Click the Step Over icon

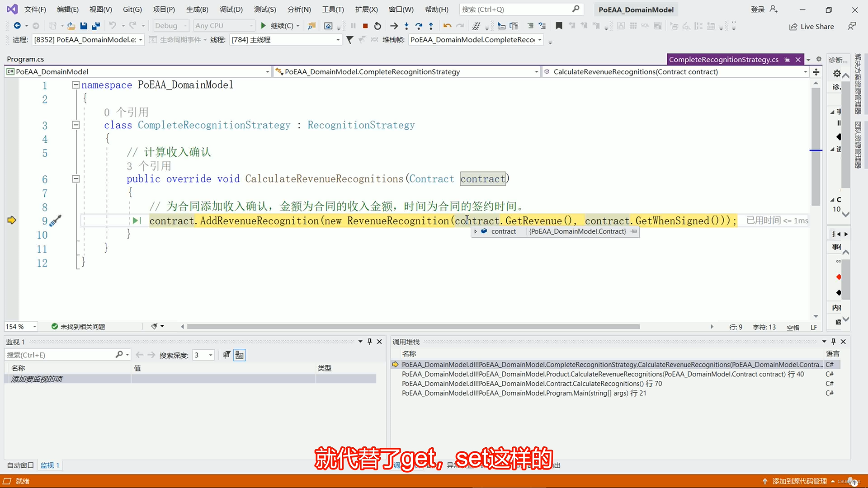click(419, 26)
